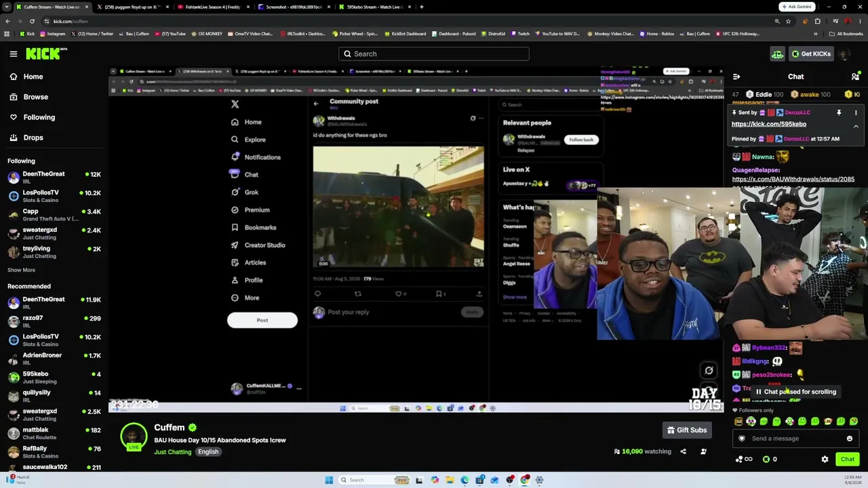Open Browse in Kick sidebar
Image resolution: width=868 pixels, height=488 pixels.
(x=35, y=97)
